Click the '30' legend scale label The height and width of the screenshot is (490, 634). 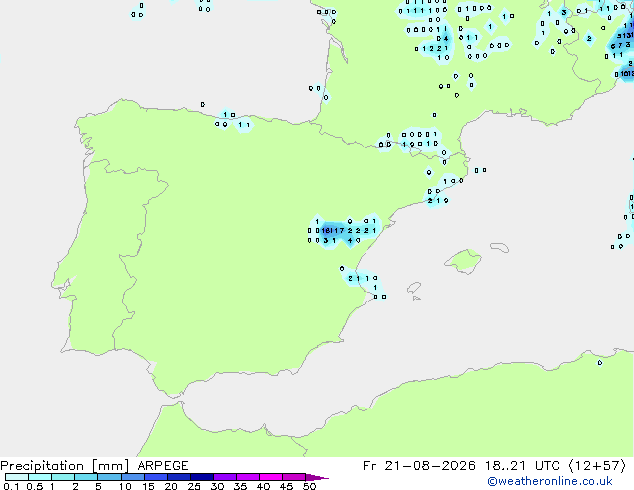coord(217,486)
